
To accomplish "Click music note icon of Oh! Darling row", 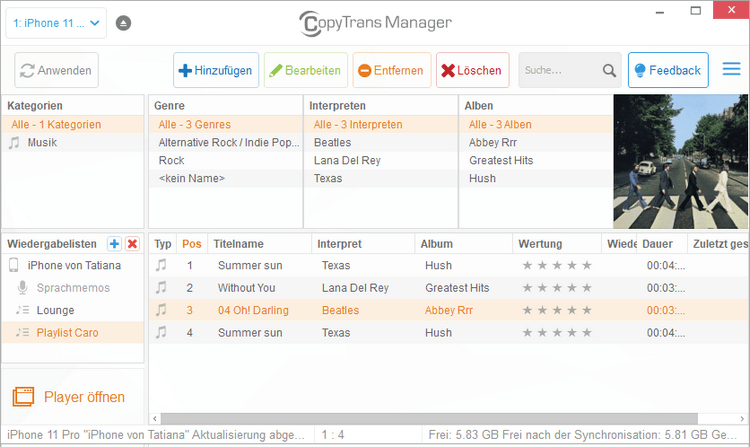I will pyautogui.click(x=161, y=310).
